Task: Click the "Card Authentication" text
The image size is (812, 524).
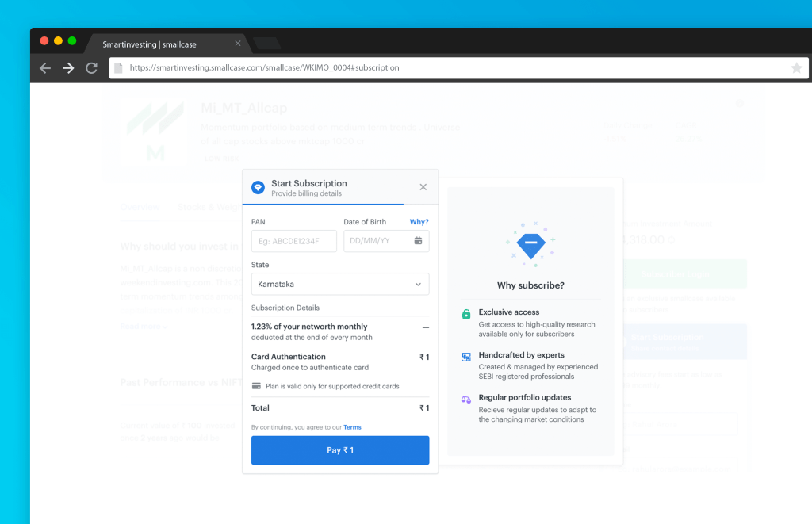Action: pos(289,357)
